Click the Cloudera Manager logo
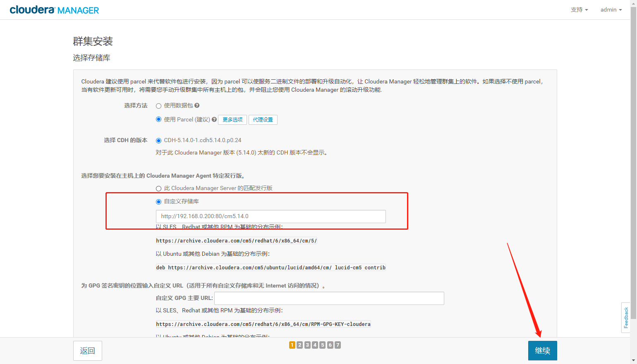The image size is (637, 364). pyautogui.click(x=54, y=10)
